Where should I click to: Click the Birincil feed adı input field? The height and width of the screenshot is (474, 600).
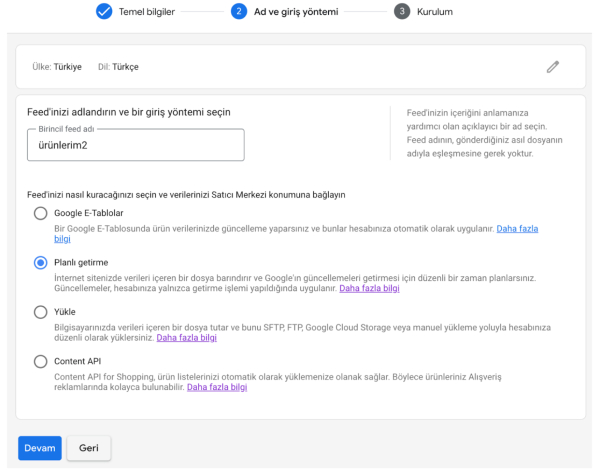pyautogui.click(x=135, y=146)
